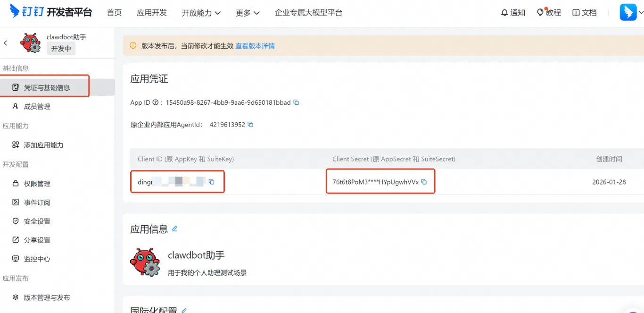644x313 pixels.
Task: Copy the Client Secret value
Action: pos(424,182)
